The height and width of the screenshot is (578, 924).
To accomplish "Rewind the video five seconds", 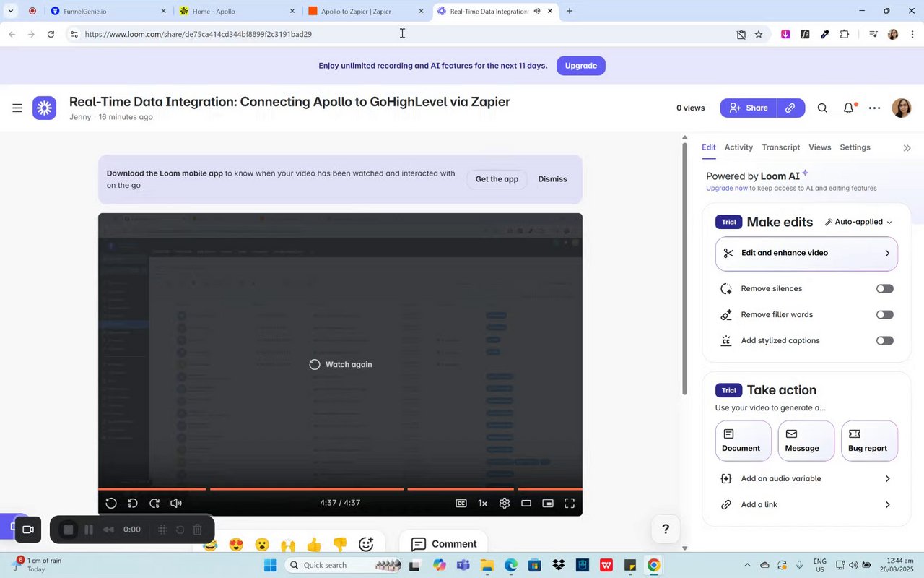I will point(133,503).
